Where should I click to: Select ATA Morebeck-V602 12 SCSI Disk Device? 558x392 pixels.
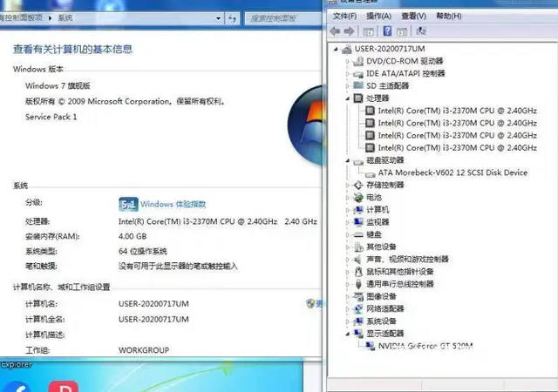[x=453, y=172]
